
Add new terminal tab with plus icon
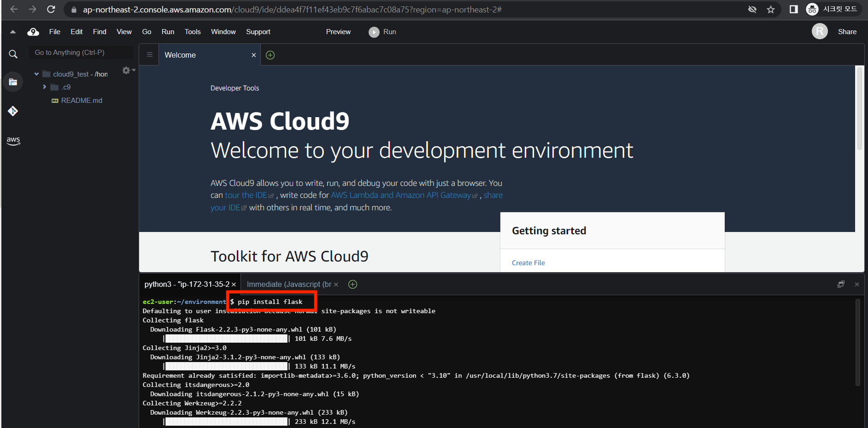[353, 285]
